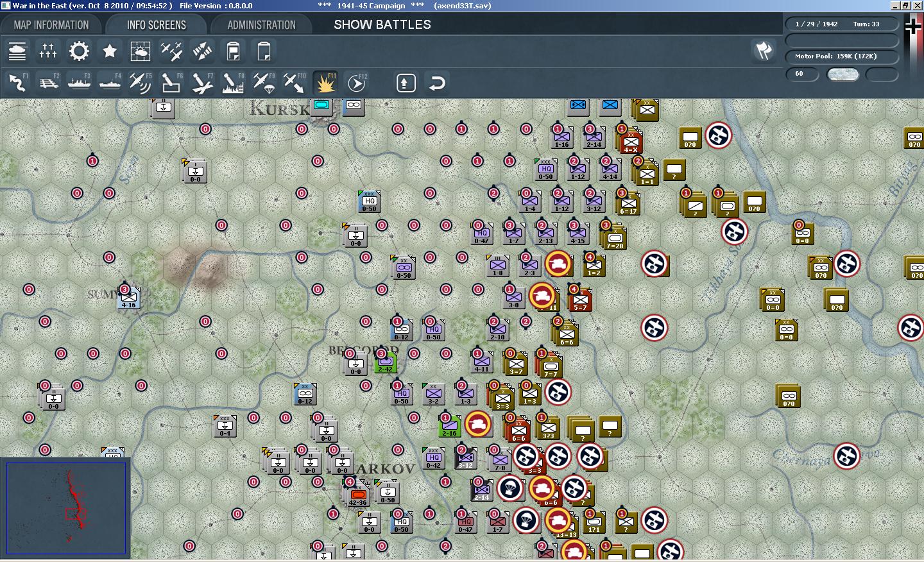
Task: Click the German cross side emblem
Action: [x=913, y=27]
